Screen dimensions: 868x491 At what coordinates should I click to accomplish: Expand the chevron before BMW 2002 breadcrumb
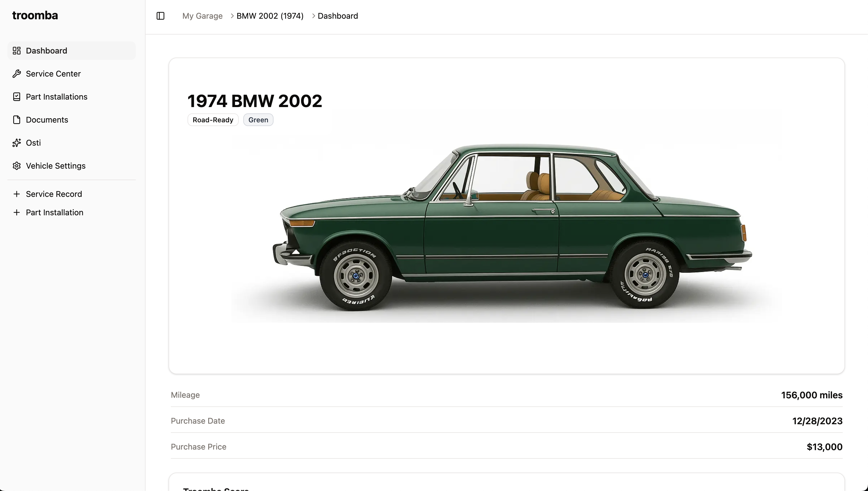[232, 16]
